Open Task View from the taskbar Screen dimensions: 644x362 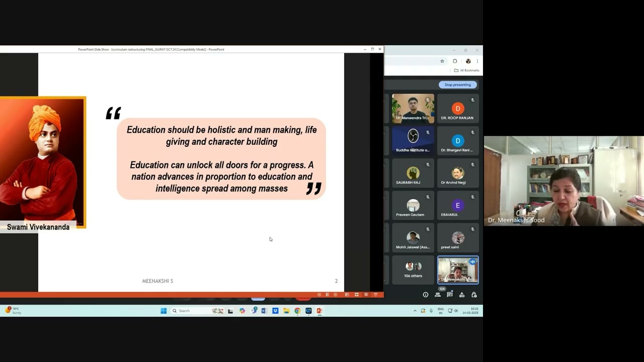click(x=230, y=311)
